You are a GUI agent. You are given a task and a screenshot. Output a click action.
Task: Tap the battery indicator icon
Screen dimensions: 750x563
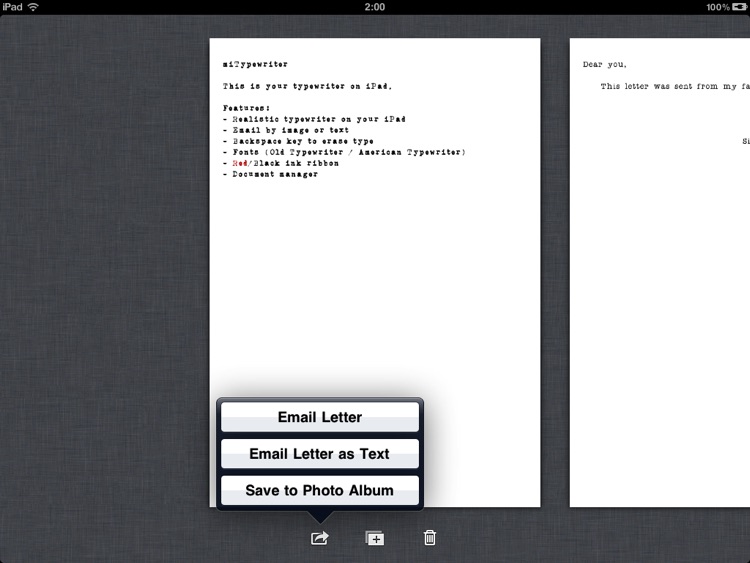click(739, 7)
